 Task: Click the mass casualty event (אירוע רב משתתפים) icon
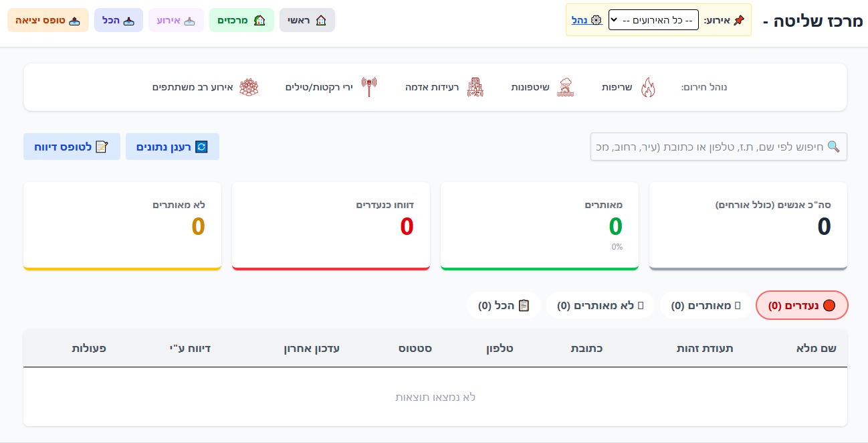[x=249, y=88]
